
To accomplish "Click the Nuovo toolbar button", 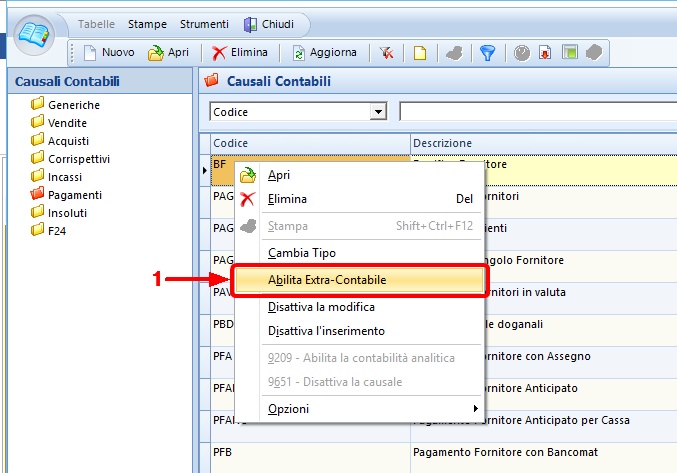I will [x=108, y=53].
